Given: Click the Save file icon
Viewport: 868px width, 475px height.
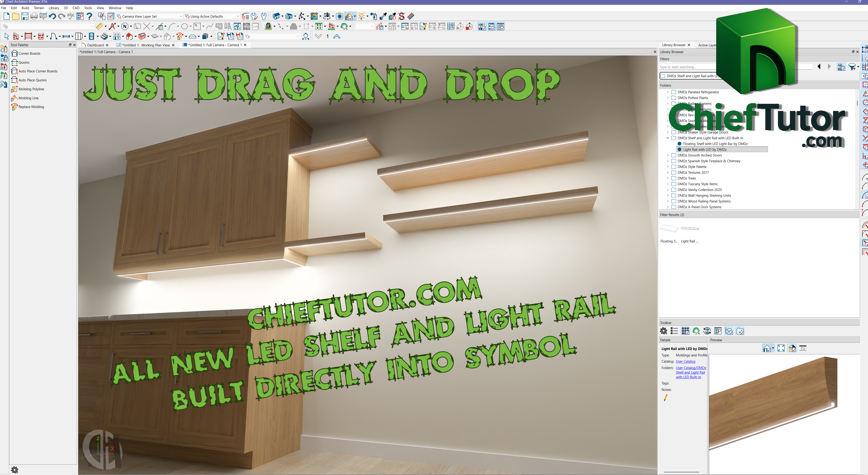Looking at the screenshot, I should [x=25, y=16].
